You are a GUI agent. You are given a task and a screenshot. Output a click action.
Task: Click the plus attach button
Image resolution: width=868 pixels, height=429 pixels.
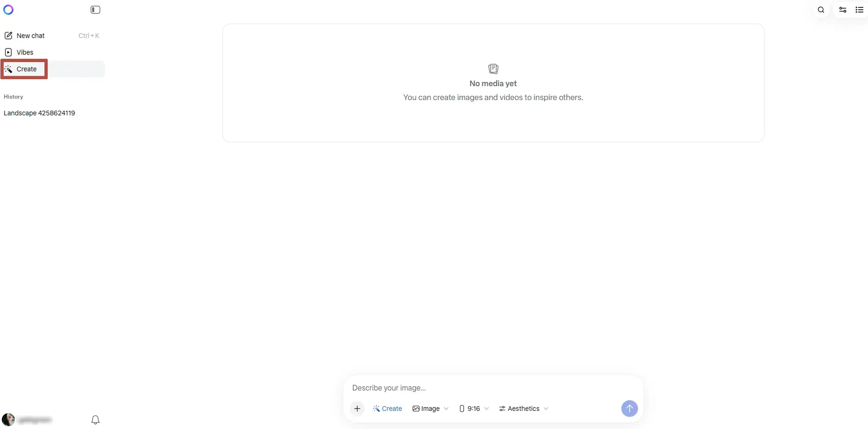tap(357, 409)
